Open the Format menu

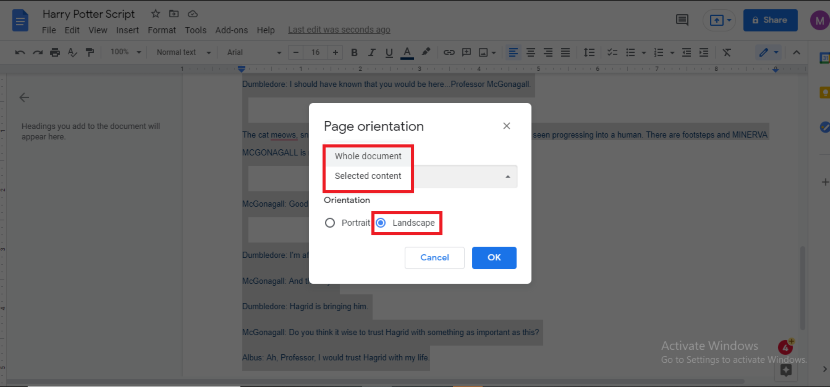click(161, 30)
